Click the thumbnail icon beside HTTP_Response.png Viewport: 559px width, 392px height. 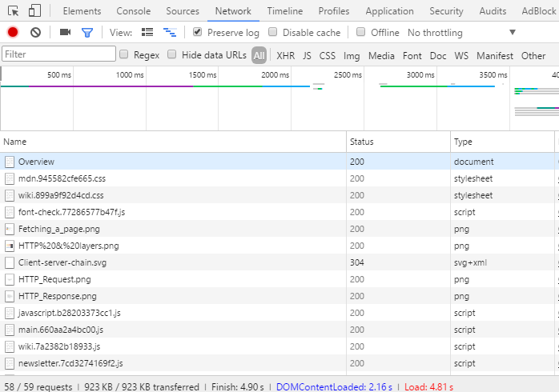coord(10,296)
